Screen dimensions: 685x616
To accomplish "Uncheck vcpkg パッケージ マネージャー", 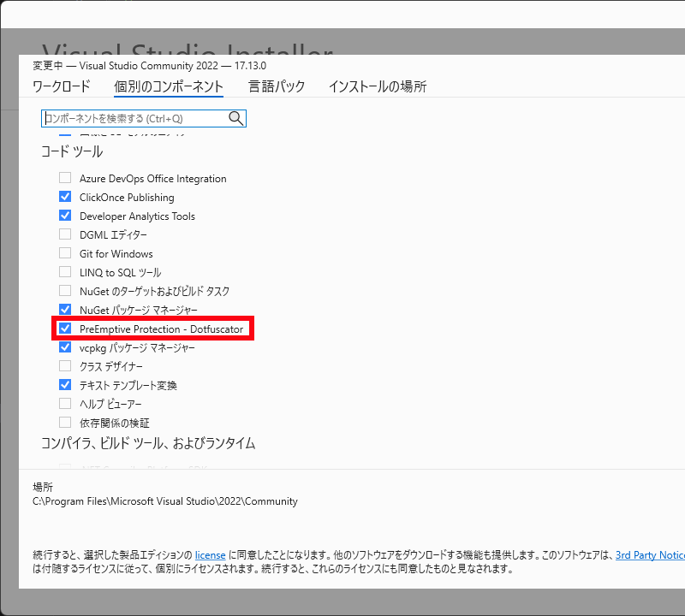I will click(65, 347).
